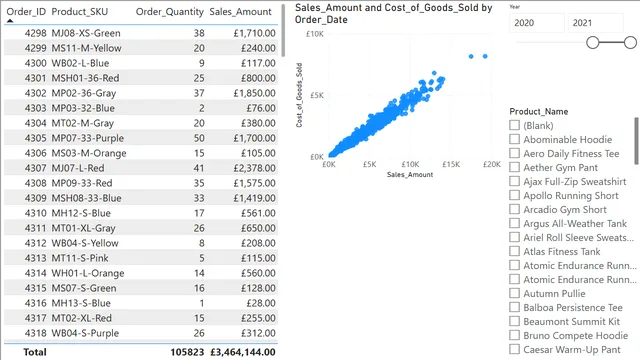This screenshot has width=640, height=360.
Task: Tick Apollo Running Short checkbox
Action: click(x=514, y=195)
